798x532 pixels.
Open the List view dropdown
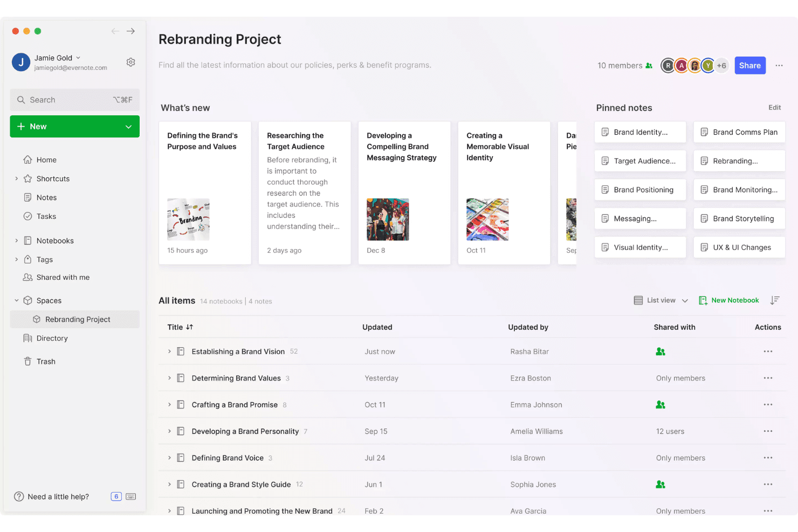pos(661,300)
